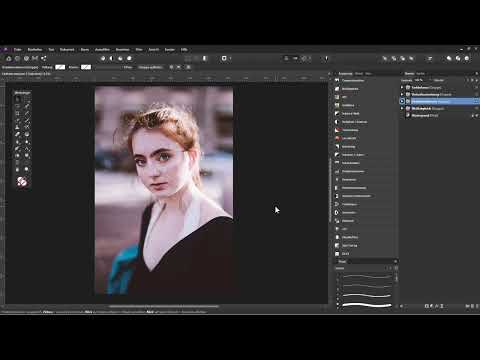Open the Datei menu
The image size is (480, 360).
tap(17, 50)
